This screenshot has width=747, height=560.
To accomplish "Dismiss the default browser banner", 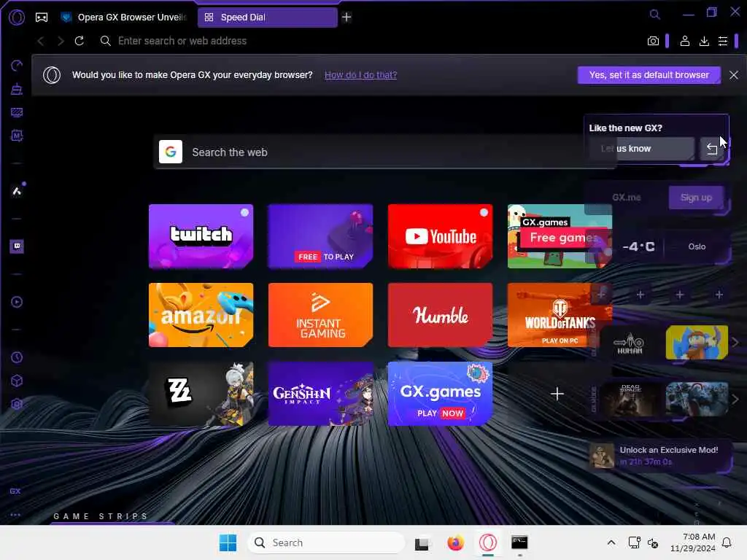I will click(x=734, y=75).
